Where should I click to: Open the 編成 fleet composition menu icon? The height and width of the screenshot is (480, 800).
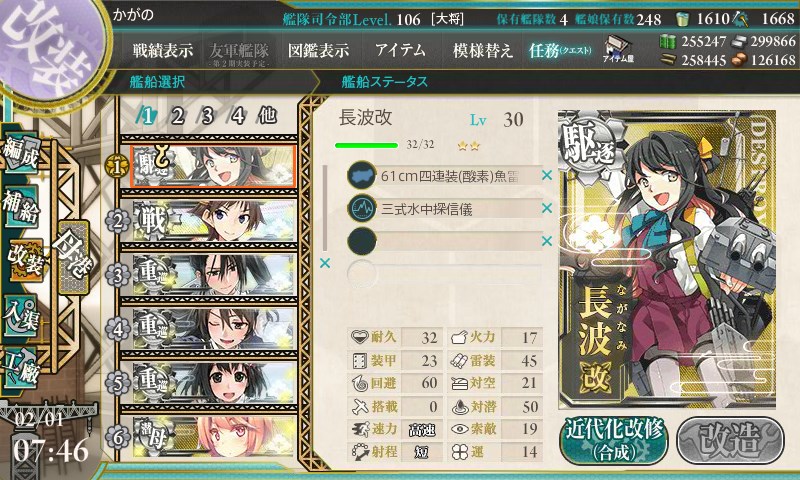click(21, 154)
